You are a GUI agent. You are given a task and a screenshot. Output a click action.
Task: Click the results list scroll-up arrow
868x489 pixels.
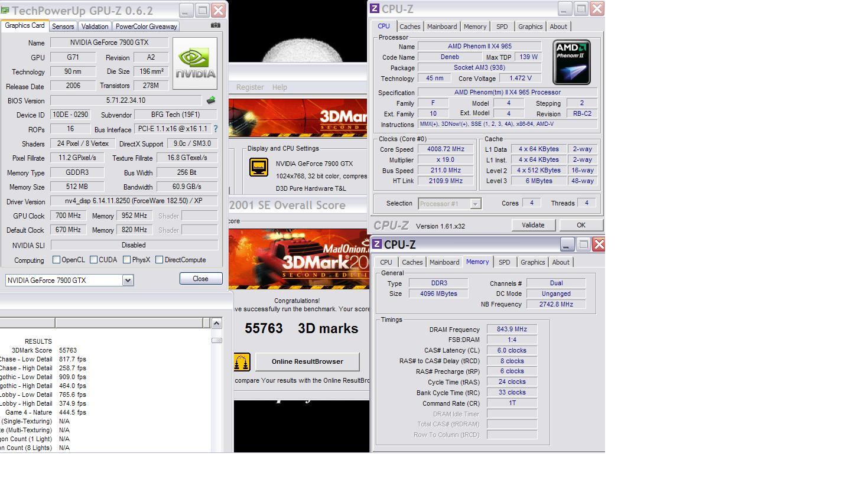click(x=216, y=323)
